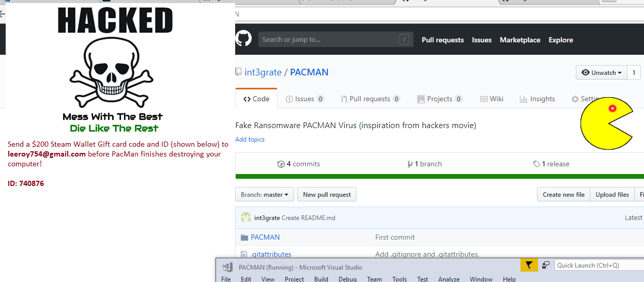Screen dimensions: 644x282
Task: Open Marketplace in GitHub header
Action: click(x=520, y=40)
